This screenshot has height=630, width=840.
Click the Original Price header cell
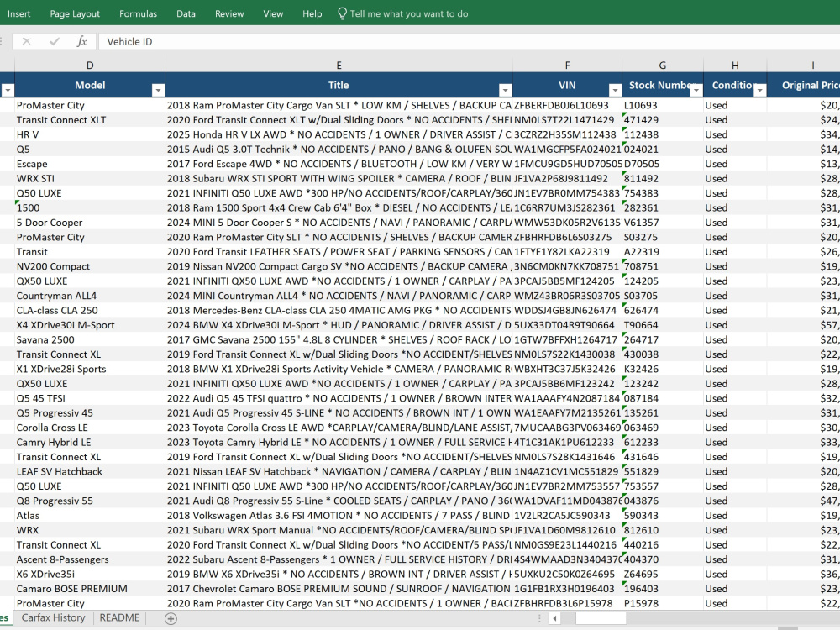[x=804, y=85]
